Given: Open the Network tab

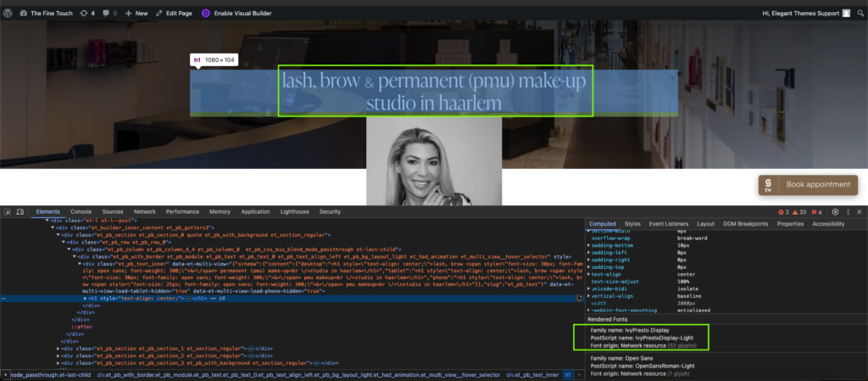Looking at the screenshot, I should [x=144, y=211].
